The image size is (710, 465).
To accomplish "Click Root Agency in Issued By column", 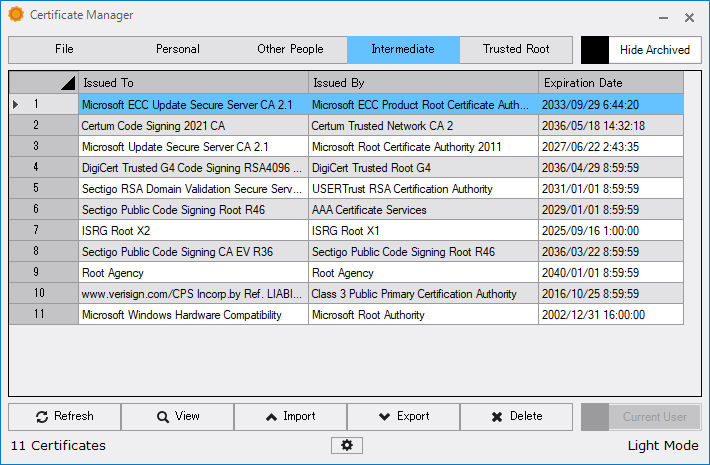I will 423,273.
